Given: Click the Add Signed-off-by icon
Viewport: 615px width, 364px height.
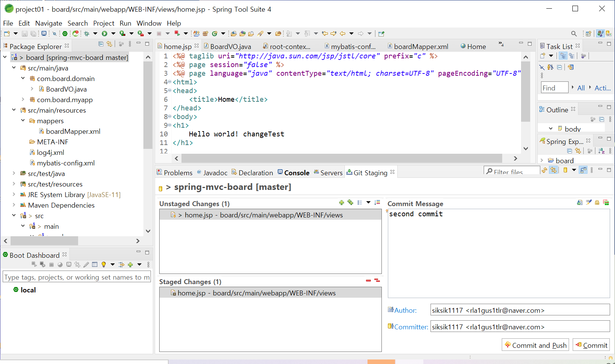Looking at the screenshot, I should coord(589,203).
